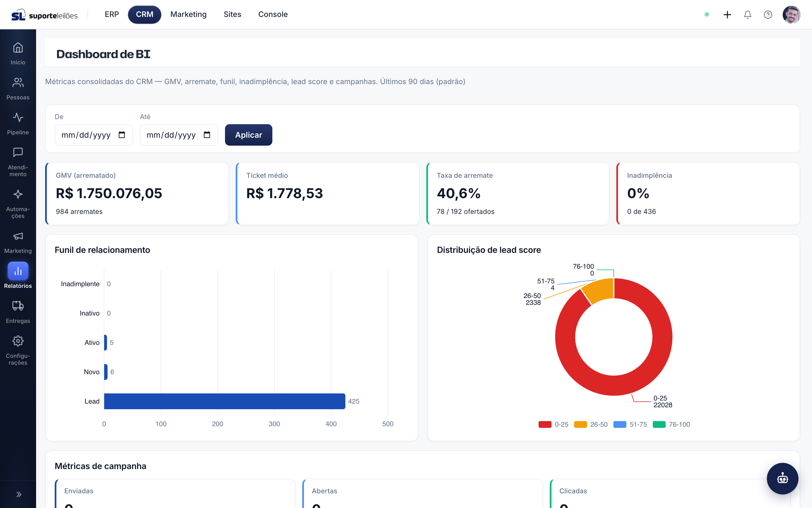812x508 pixels.
Task: Toggle the orange 26-50 legend swatch
Action: point(580,424)
